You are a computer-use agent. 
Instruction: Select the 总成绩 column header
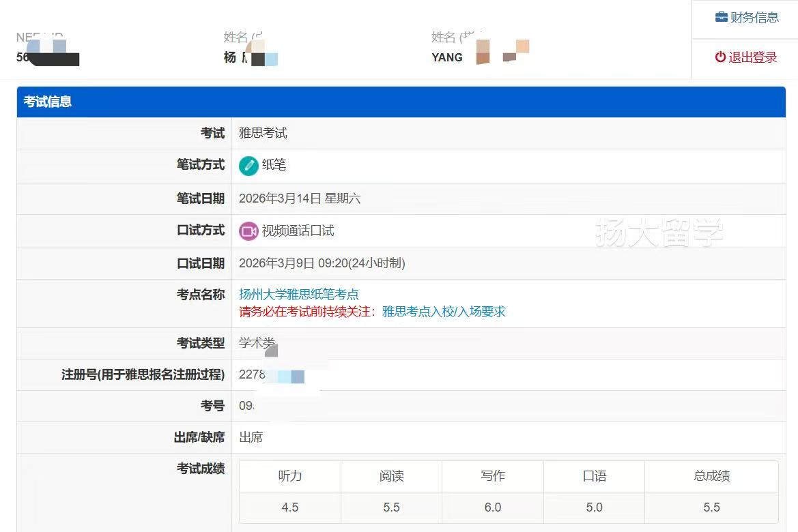711,476
